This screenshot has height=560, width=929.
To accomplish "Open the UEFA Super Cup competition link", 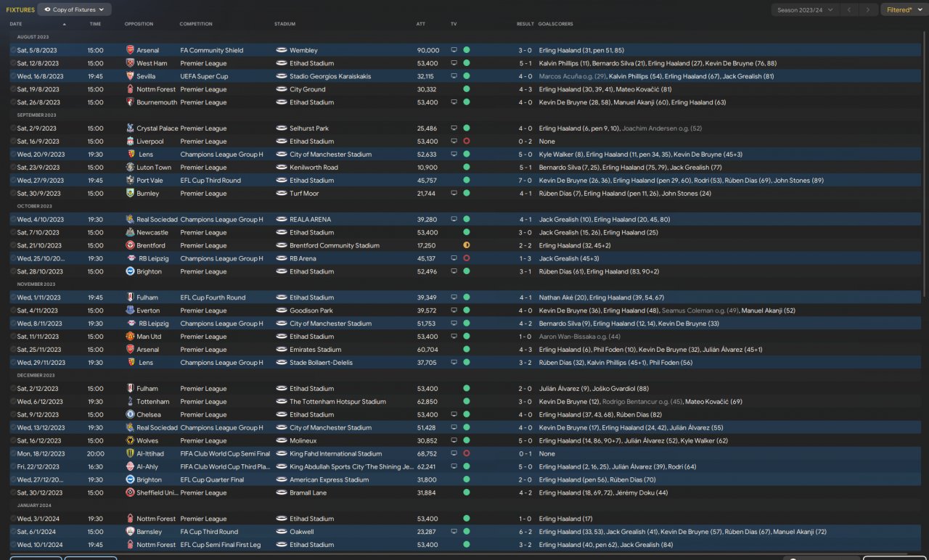I will point(204,76).
